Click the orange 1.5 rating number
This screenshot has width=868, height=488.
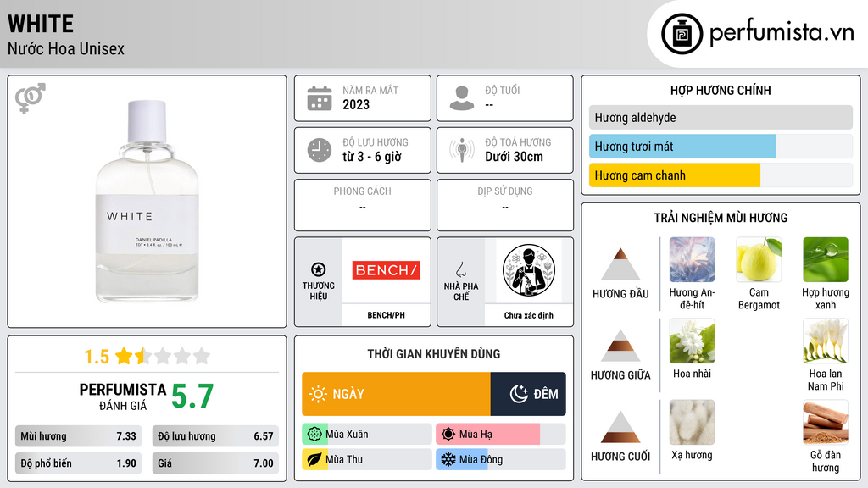(x=97, y=357)
